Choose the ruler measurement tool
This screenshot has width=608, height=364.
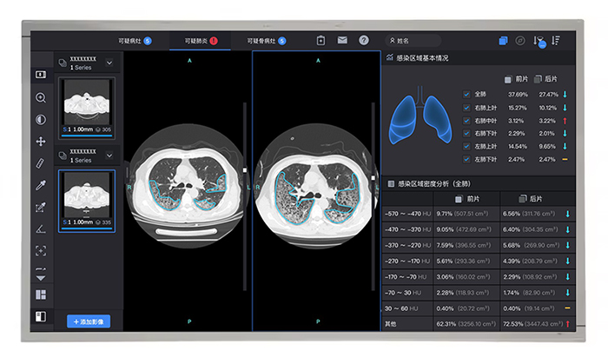coord(41,162)
